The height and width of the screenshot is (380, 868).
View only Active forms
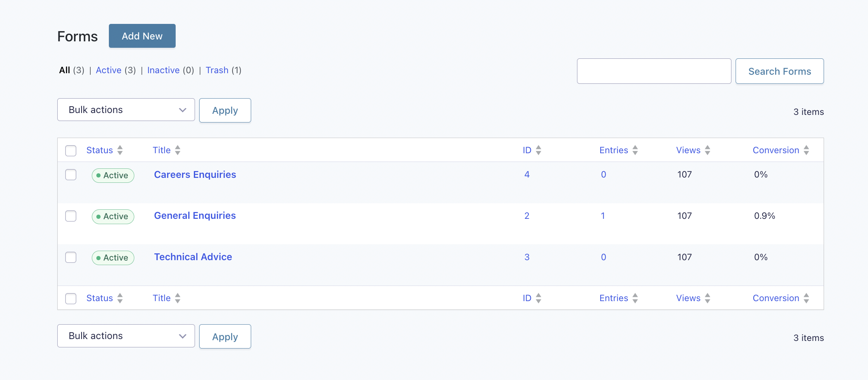108,70
